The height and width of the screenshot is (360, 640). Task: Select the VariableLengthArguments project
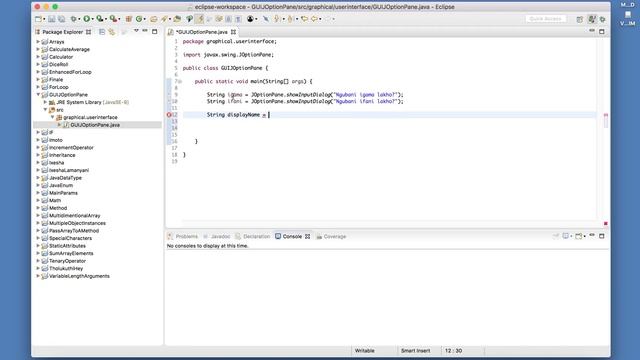click(79, 276)
